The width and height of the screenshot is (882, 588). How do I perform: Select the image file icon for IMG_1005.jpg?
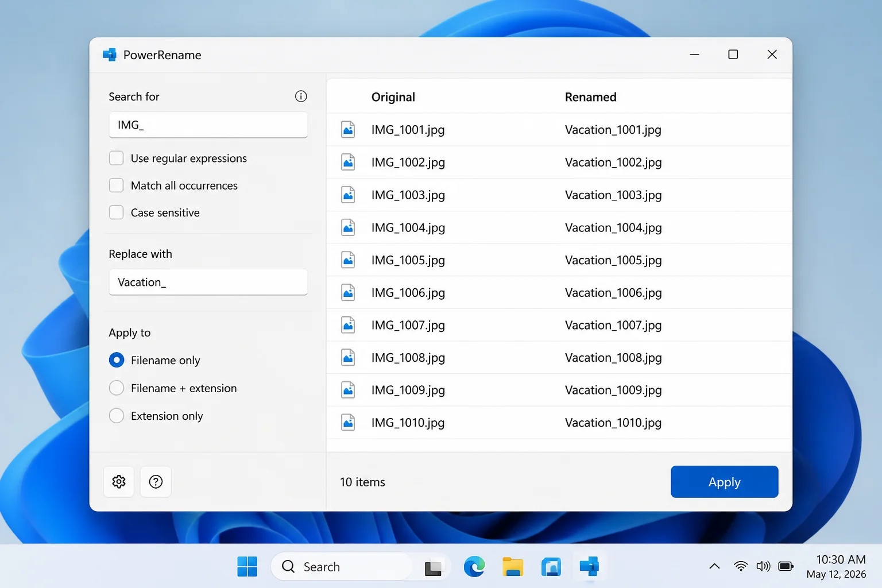pyautogui.click(x=348, y=260)
